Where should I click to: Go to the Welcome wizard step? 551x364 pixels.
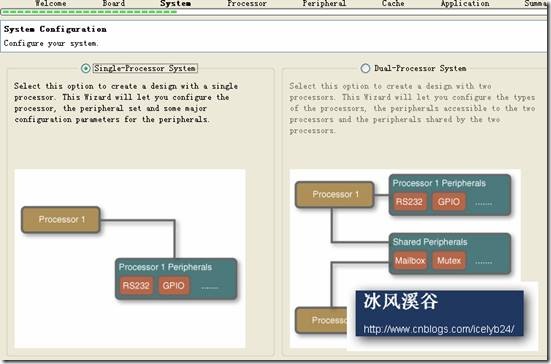(51, 4)
